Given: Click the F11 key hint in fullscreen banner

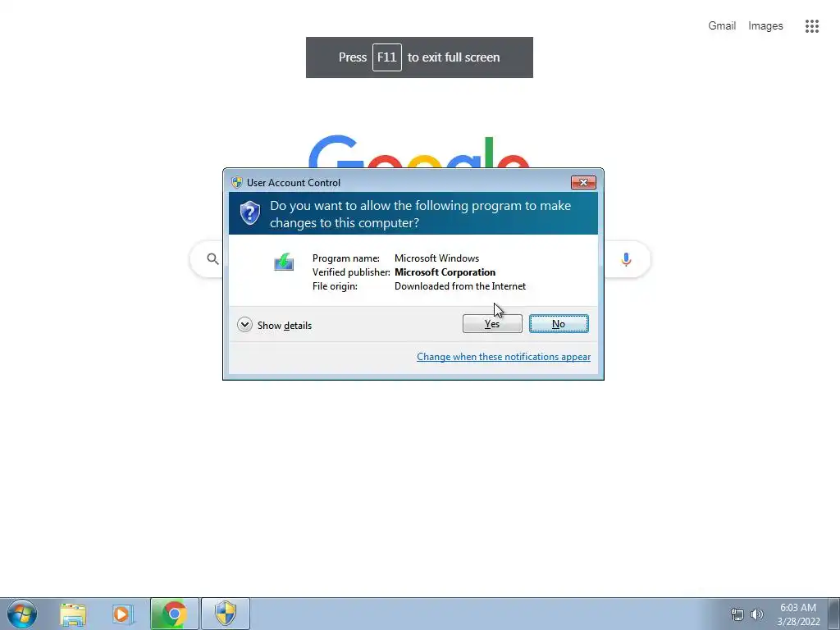Looking at the screenshot, I should tap(387, 57).
